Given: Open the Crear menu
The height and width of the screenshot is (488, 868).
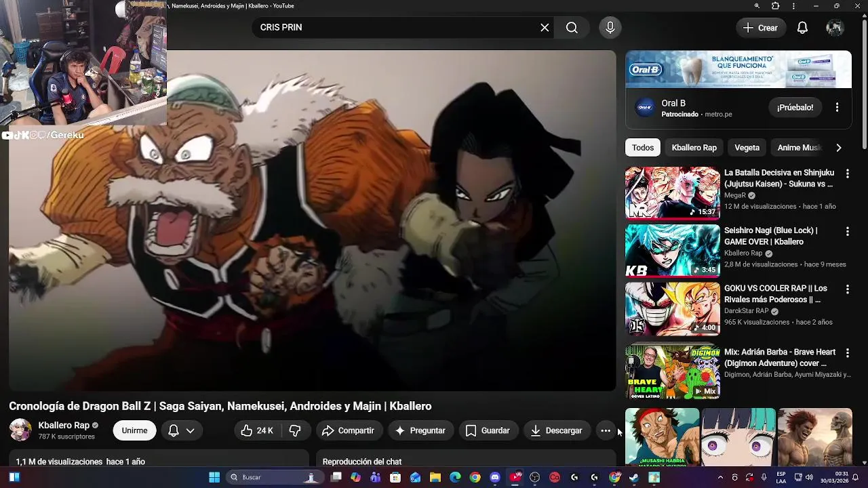Looking at the screenshot, I should 760,28.
